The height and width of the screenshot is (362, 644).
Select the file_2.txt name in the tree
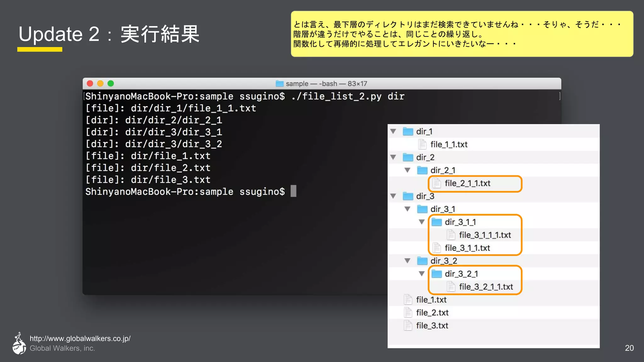432,312
